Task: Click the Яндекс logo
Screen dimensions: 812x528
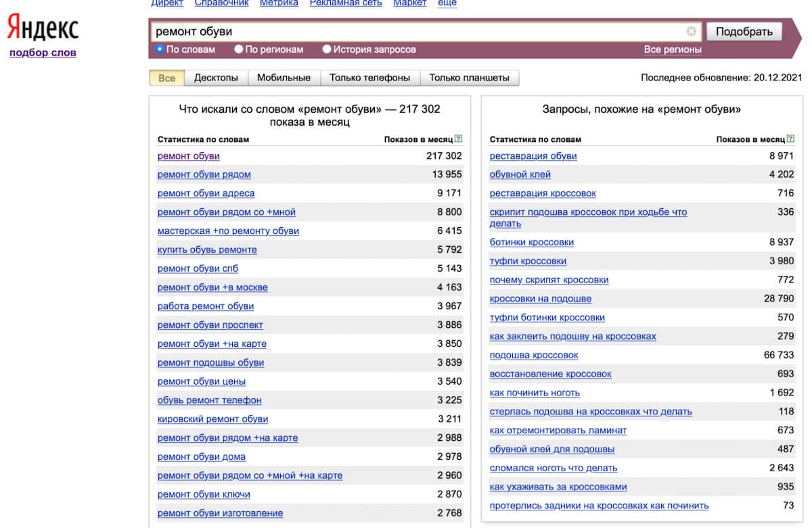Action: click(43, 29)
